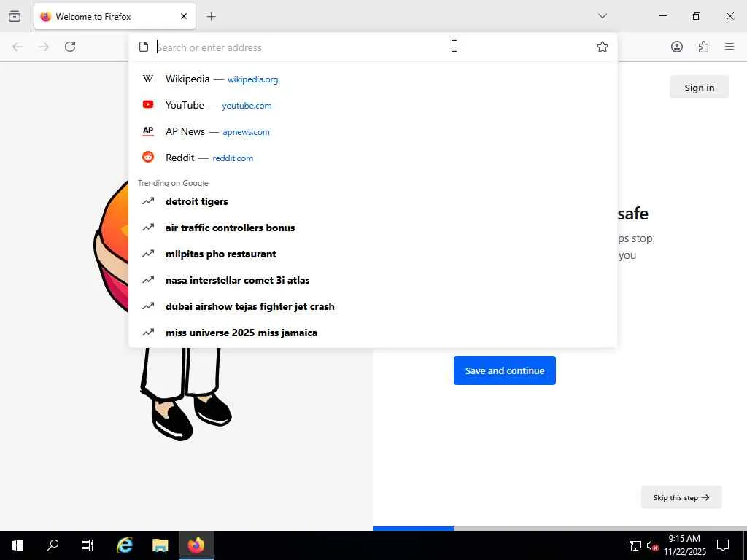This screenshot has height=560, width=747.
Task: Open the Firefox View tab list icon
Action: 15,16
